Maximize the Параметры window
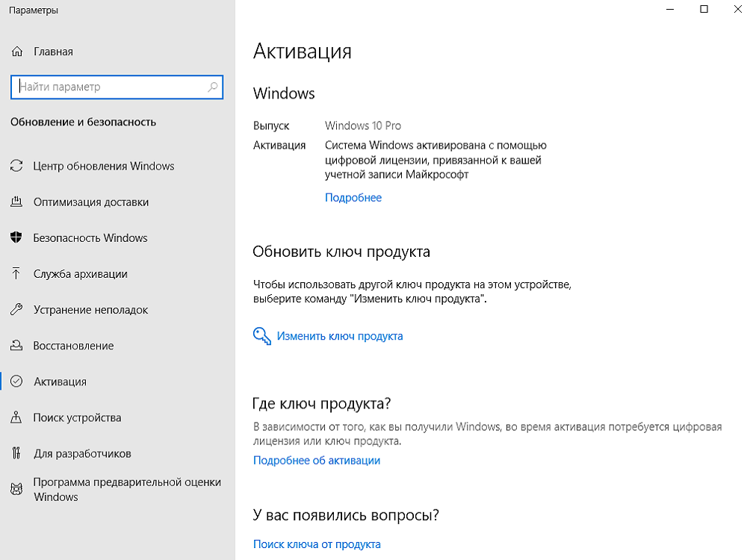The height and width of the screenshot is (560, 747). (x=704, y=10)
